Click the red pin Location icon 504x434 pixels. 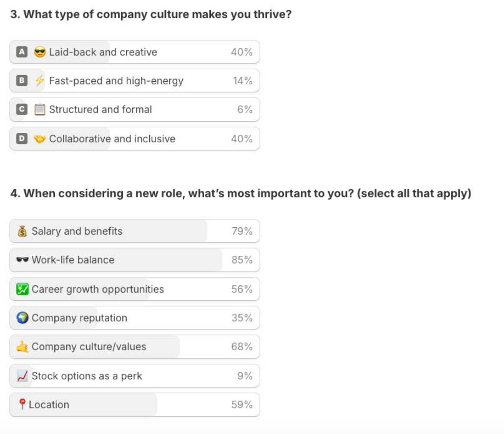[x=22, y=404]
